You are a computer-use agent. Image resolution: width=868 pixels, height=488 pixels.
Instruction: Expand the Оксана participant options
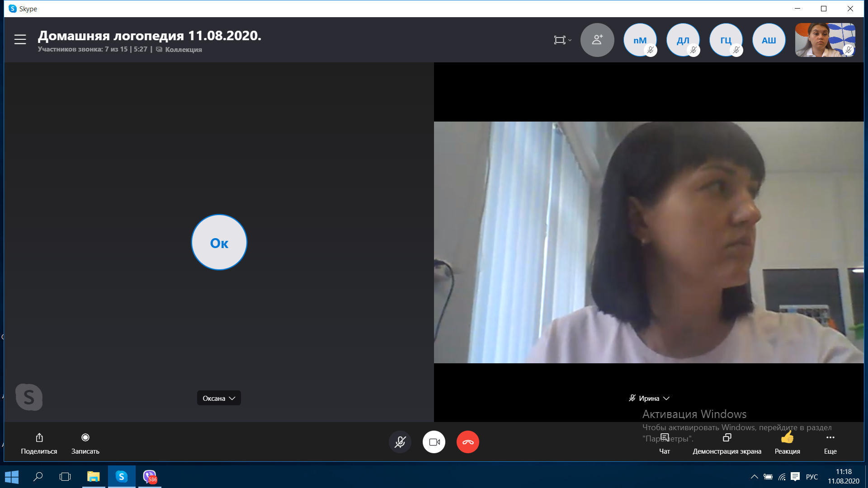[x=219, y=398]
